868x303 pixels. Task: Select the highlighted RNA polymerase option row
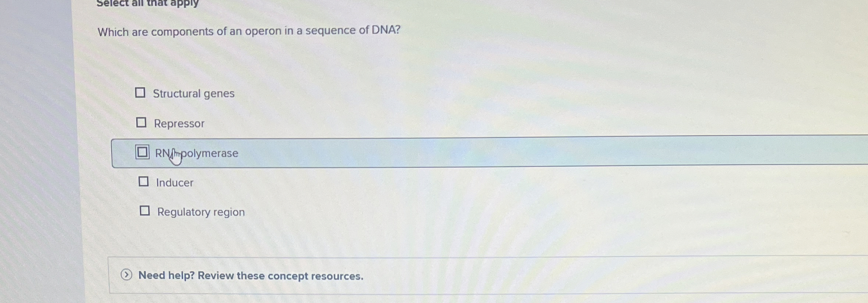pos(367,153)
